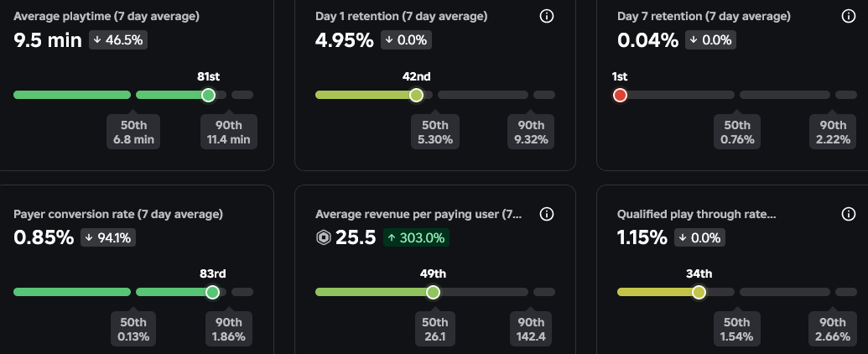868x354 pixels.
Task: Click info icon on Day 7 retention card
Action: pyautogui.click(x=849, y=17)
